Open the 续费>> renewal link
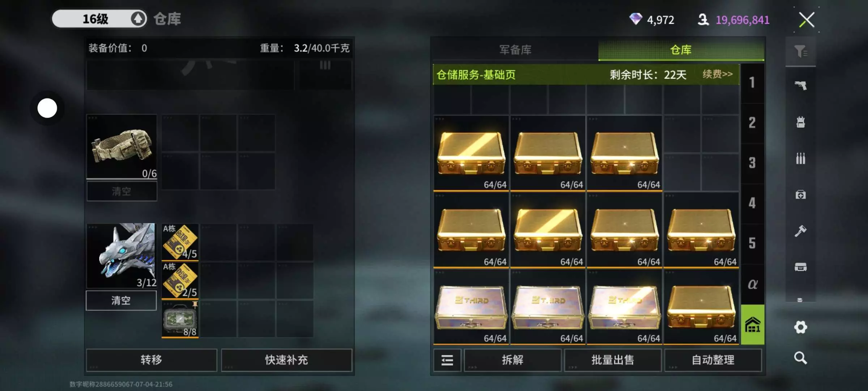The height and width of the screenshot is (391, 868). coord(718,74)
